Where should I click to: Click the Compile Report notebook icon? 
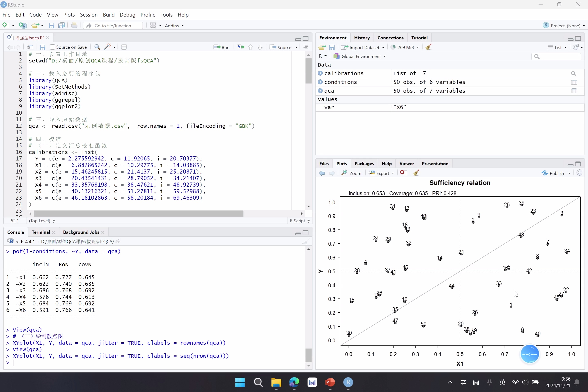point(124,47)
